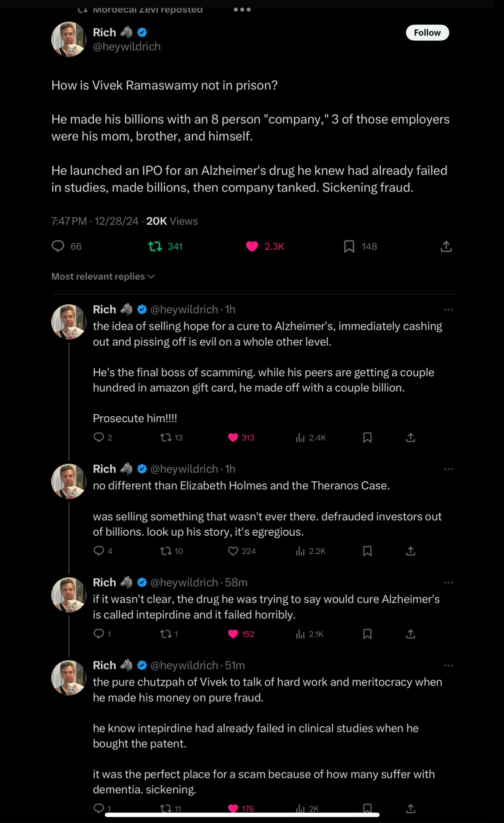Screen dimensions: 504x823
Task: Open the three-dot menu at the top of the post
Action: (x=242, y=9)
